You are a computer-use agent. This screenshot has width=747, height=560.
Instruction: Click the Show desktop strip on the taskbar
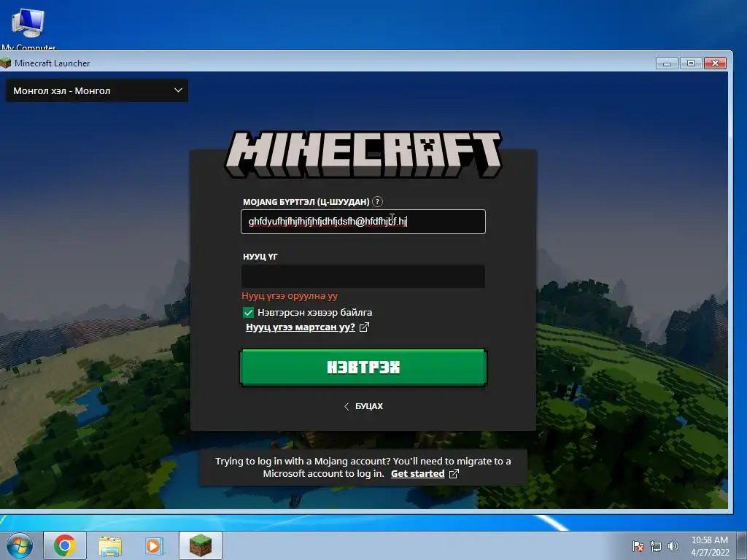(743, 545)
